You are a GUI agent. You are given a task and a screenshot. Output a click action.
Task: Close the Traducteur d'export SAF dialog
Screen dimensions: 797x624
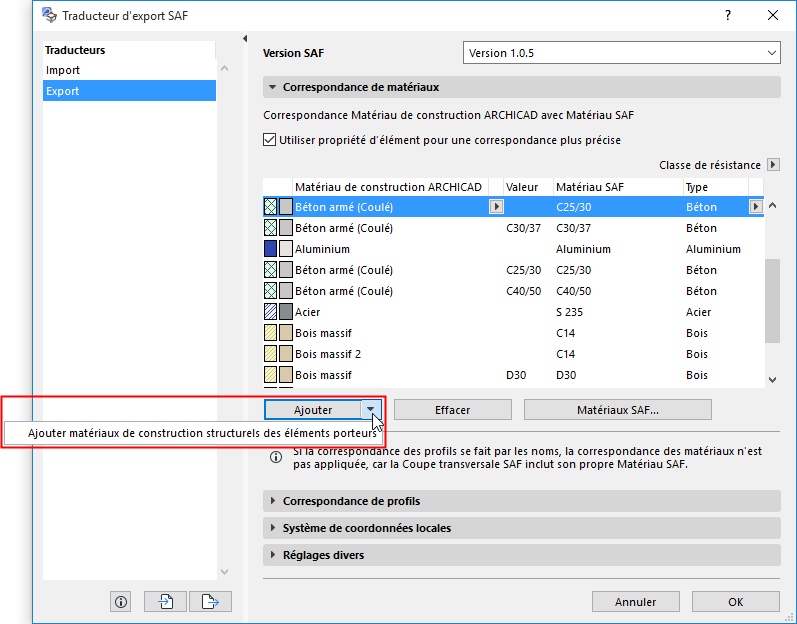(x=773, y=15)
